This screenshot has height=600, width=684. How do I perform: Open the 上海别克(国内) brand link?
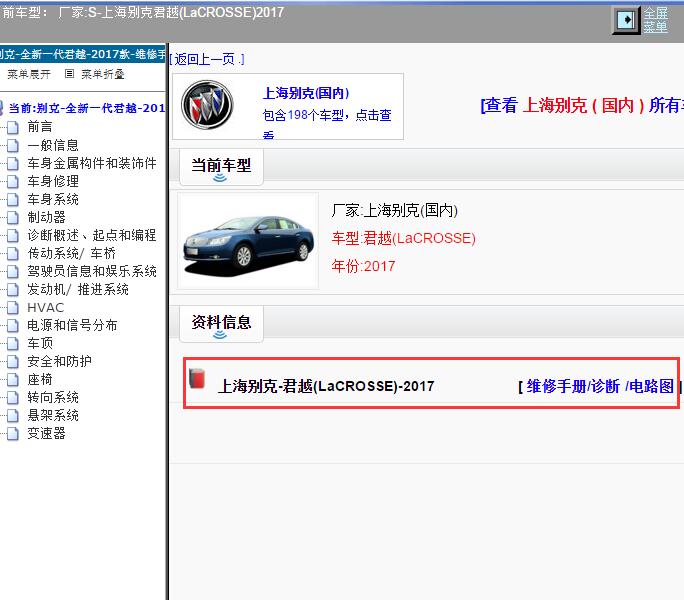(x=306, y=93)
